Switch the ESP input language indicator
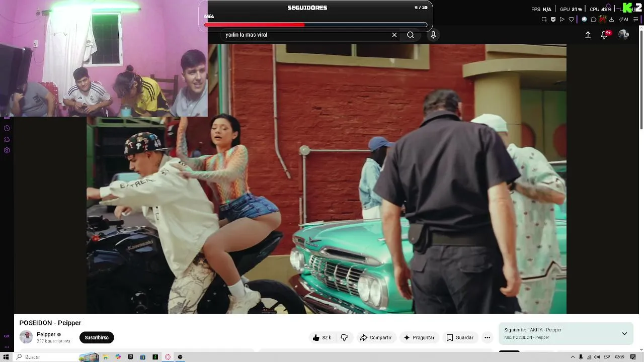Image resolution: width=644 pixels, height=362 pixels. coord(607,357)
